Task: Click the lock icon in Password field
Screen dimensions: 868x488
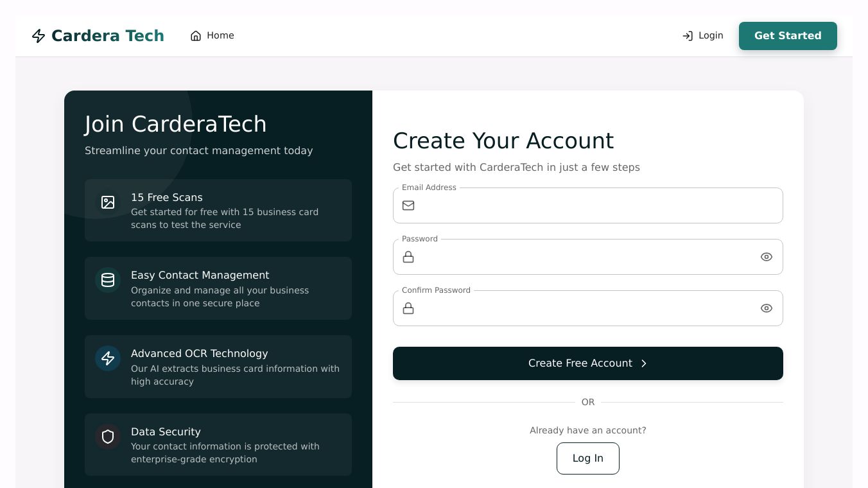Action: 408,257
